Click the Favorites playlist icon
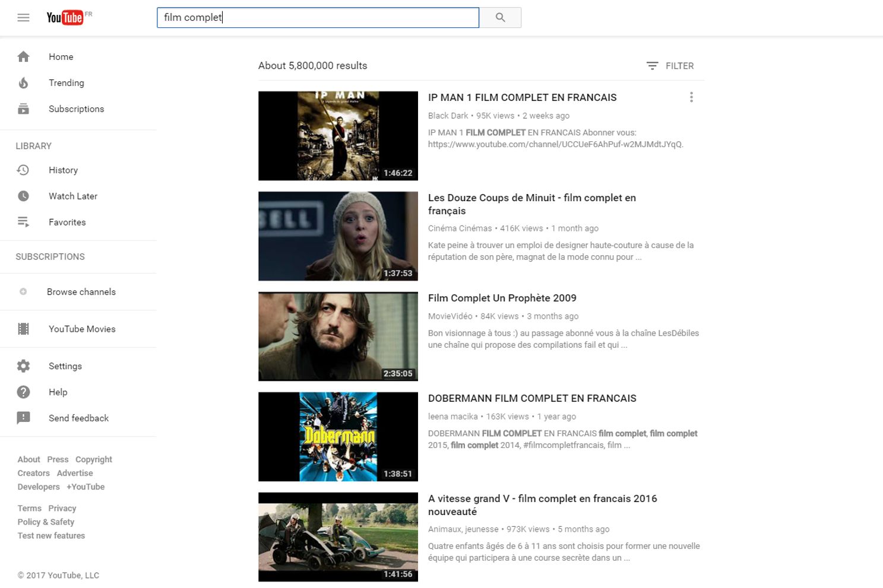This screenshot has width=883, height=588. 23,222
